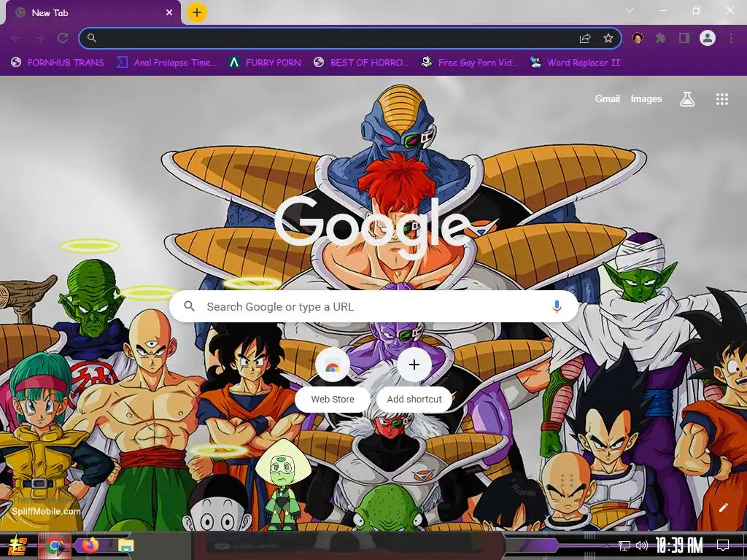This screenshot has height=560, width=747.
Task: Open the network tray icon
Action: click(624, 545)
